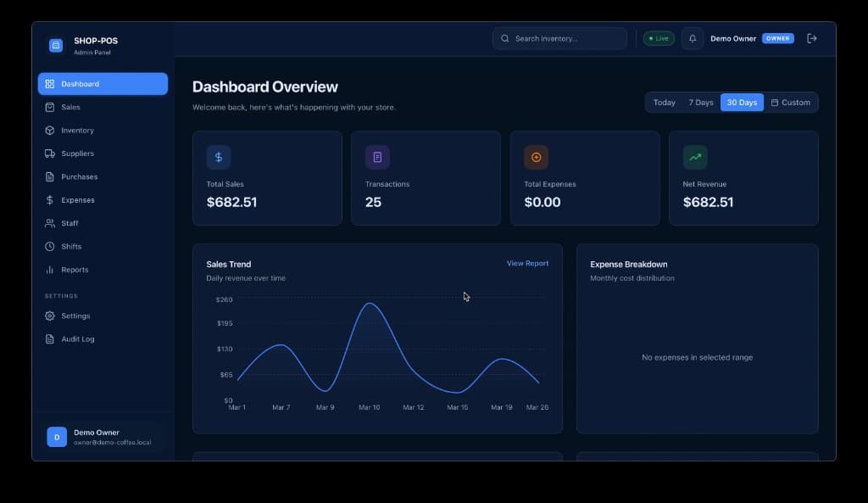868x503 pixels.
Task: Click the Reports bar chart icon
Action: 50,270
